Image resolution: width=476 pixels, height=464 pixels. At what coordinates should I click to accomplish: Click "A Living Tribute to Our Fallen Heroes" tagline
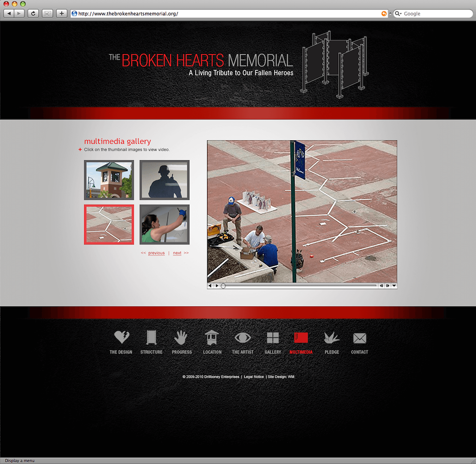[x=241, y=73]
